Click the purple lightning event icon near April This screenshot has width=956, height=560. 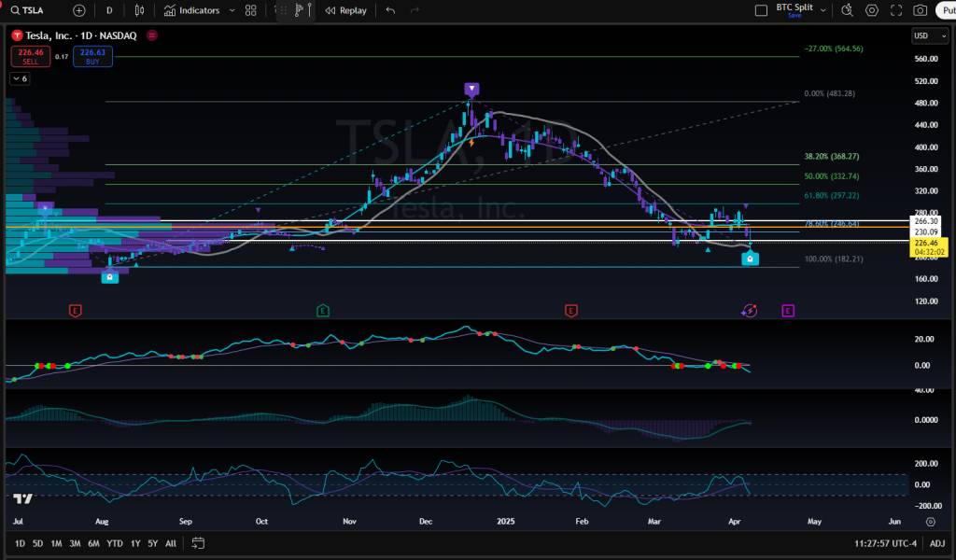click(x=750, y=311)
